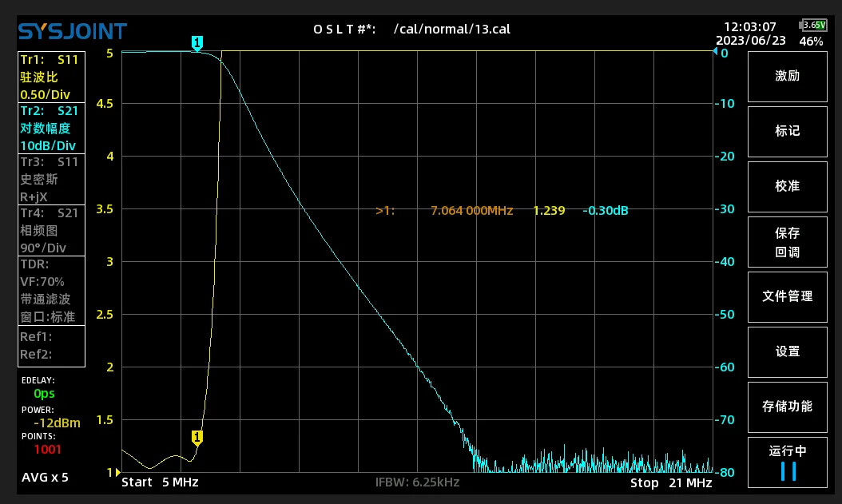842x504 pixels.
Task: Click the Start 5 MHz frequency label
Action: 160,482
